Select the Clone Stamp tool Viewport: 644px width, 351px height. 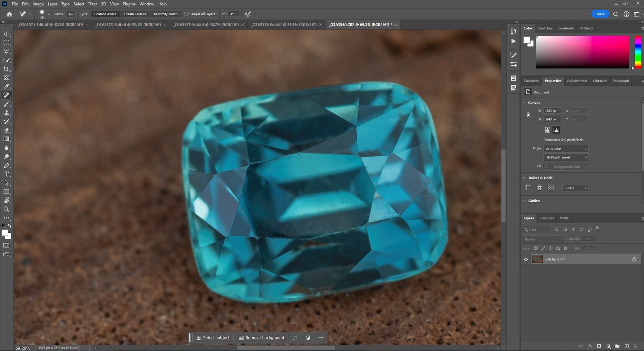click(6, 113)
